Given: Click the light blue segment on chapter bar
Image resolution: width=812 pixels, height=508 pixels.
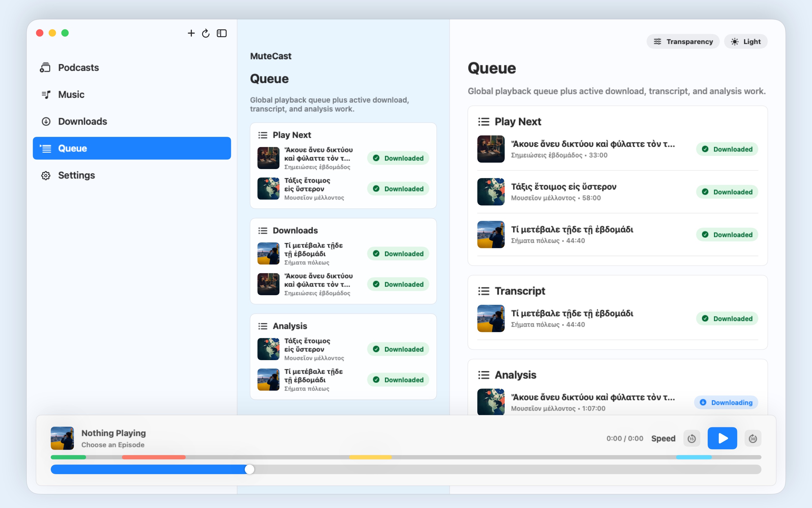Looking at the screenshot, I should 694,457.
